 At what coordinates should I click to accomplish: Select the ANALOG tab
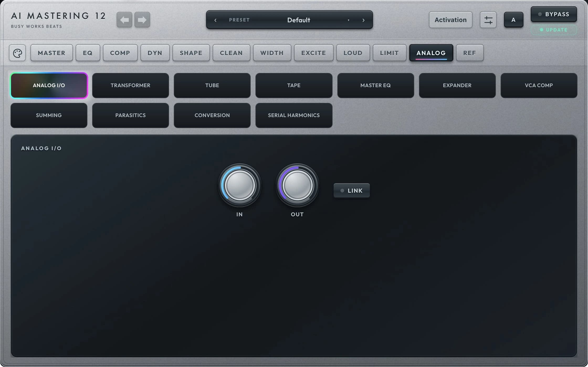[431, 53]
